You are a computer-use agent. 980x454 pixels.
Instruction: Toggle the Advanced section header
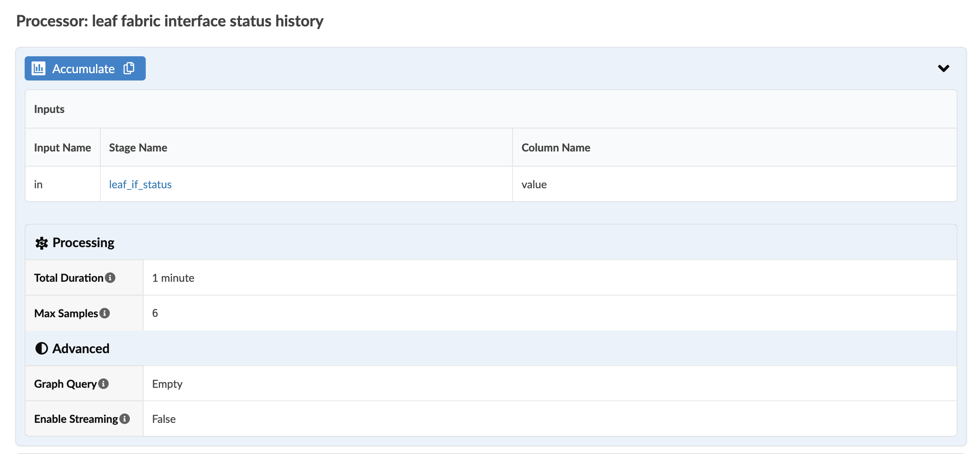point(81,348)
